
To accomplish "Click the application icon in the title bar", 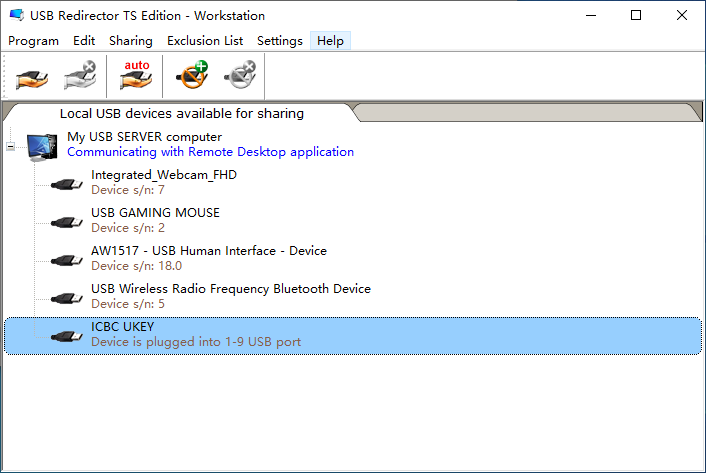I will point(17,15).
